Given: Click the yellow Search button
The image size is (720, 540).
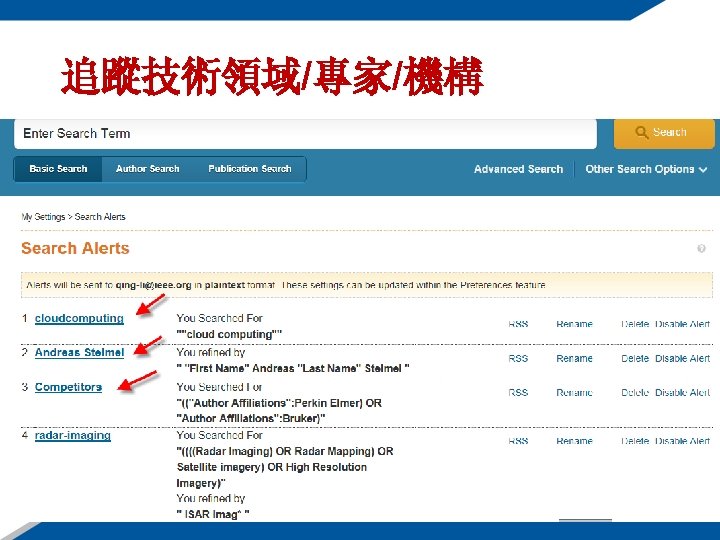Looking at the screenshot, I should tap(664, 133).
